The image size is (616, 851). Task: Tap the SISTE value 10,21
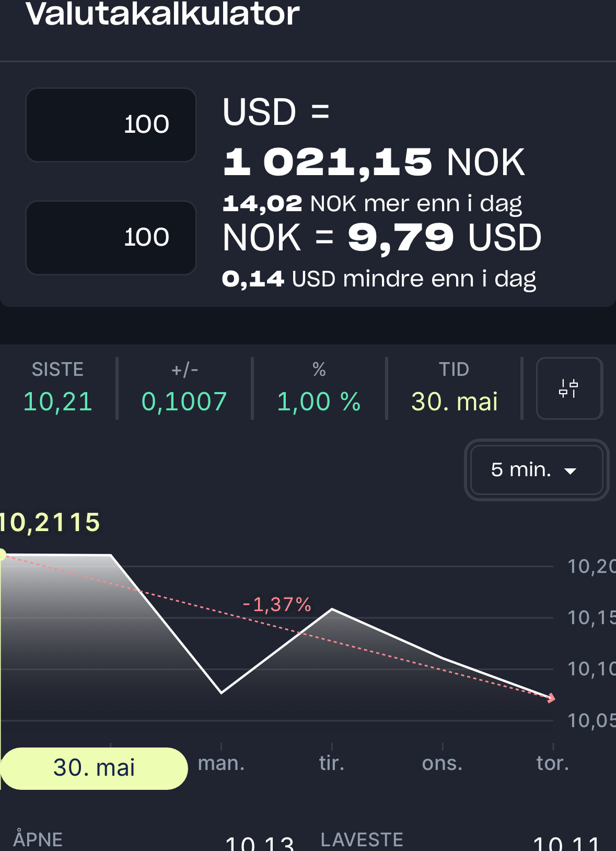[58, 401]
